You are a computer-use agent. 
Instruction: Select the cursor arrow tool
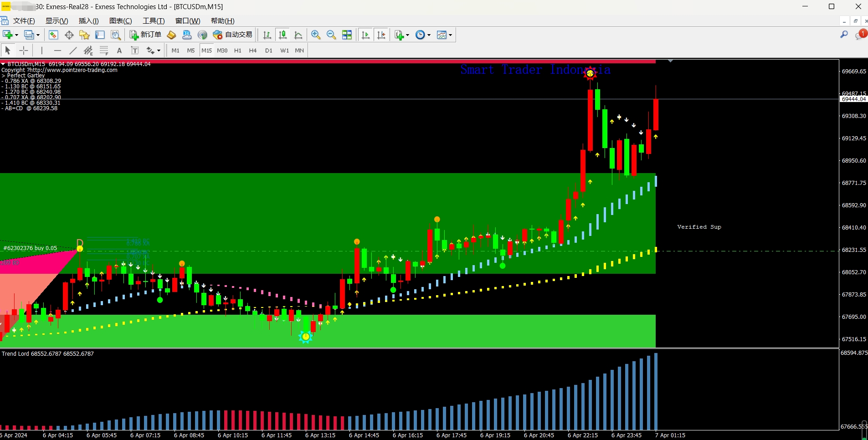(8, 50)
